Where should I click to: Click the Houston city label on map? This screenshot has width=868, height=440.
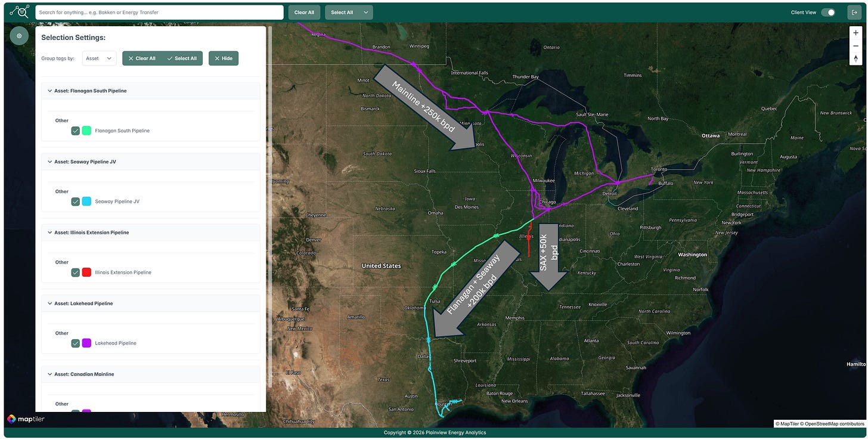click(x=442, y=404)
